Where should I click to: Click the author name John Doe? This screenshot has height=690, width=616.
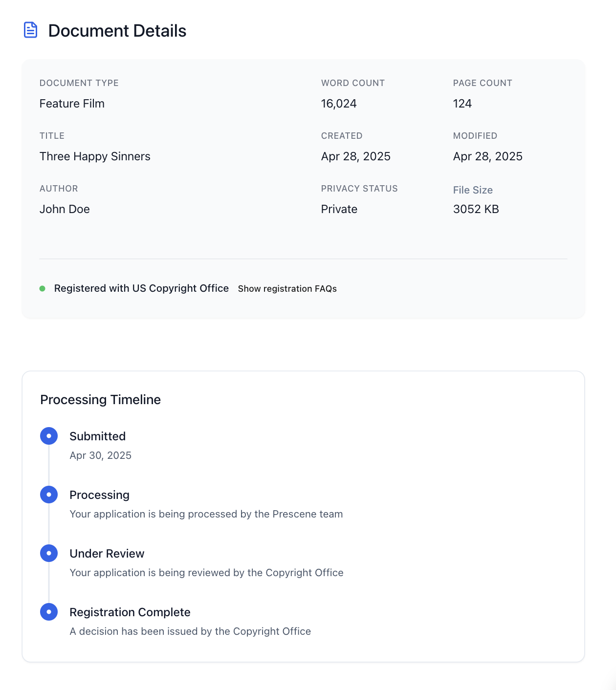point(65,209)
